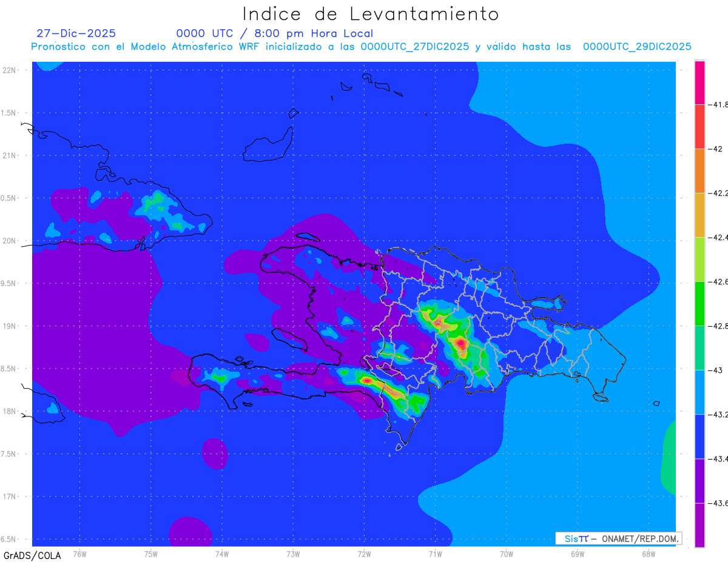Click '0000 UTC / 8:00 pm Hora Local'
Image resolution: width=728 pixels, height=562 pixels.
(x=275, y=33)
